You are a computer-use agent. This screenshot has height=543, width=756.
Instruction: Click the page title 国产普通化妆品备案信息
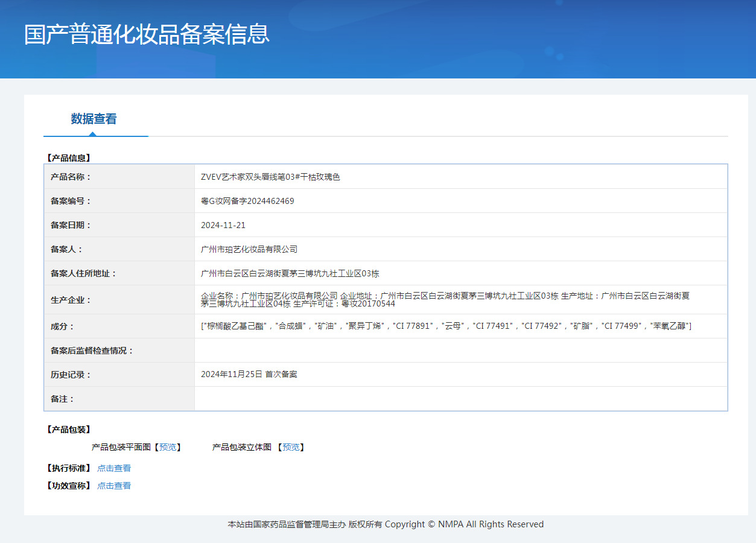pos(147,34)
